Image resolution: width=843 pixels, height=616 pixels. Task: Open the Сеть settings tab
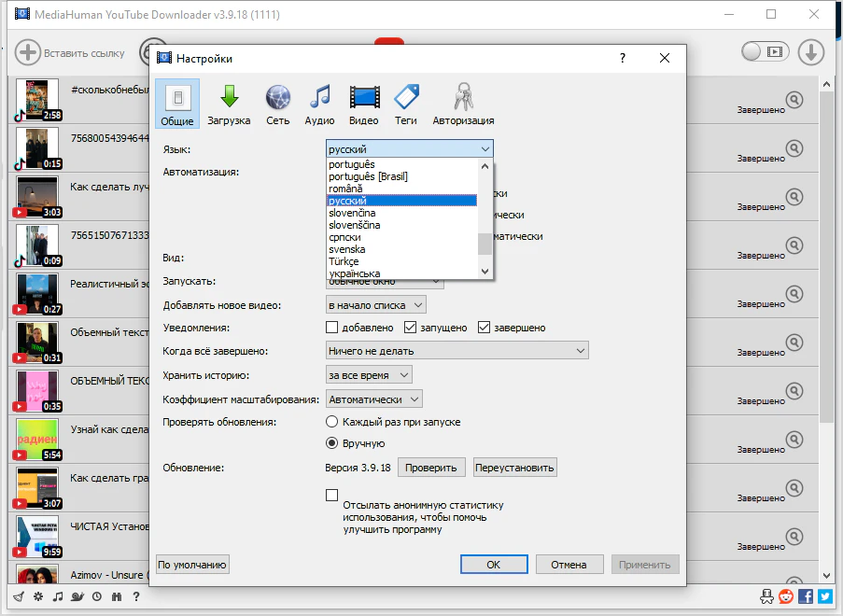tap(278, 104)
